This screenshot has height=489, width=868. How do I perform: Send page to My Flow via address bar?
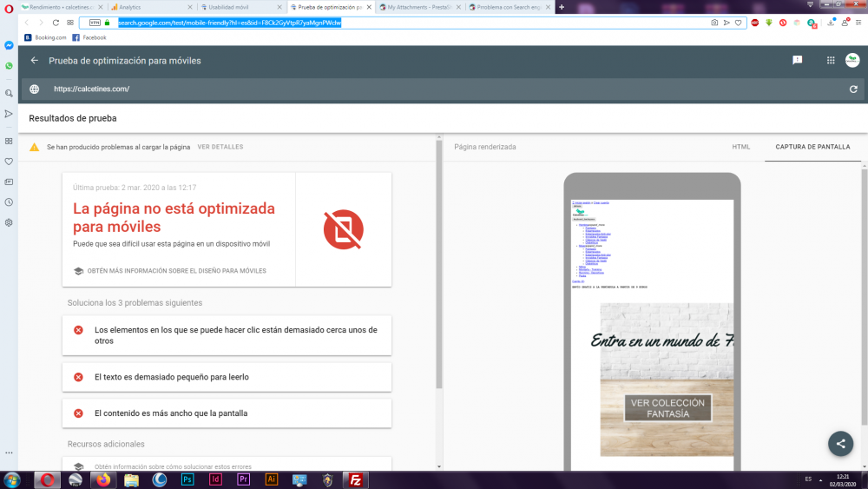click(x=727, y=23)
